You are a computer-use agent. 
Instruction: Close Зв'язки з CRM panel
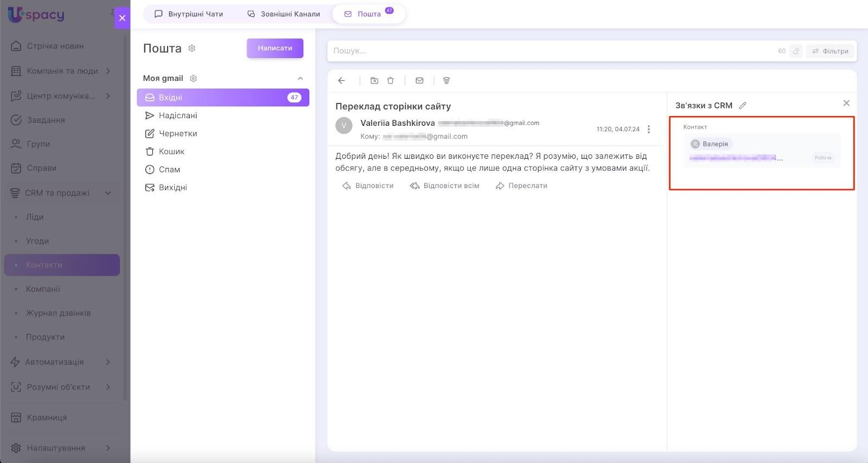(846, 103)
